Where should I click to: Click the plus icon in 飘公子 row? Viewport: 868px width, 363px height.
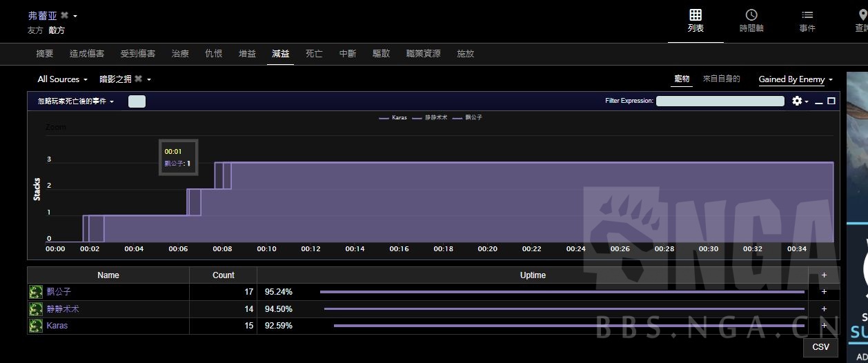824,292
